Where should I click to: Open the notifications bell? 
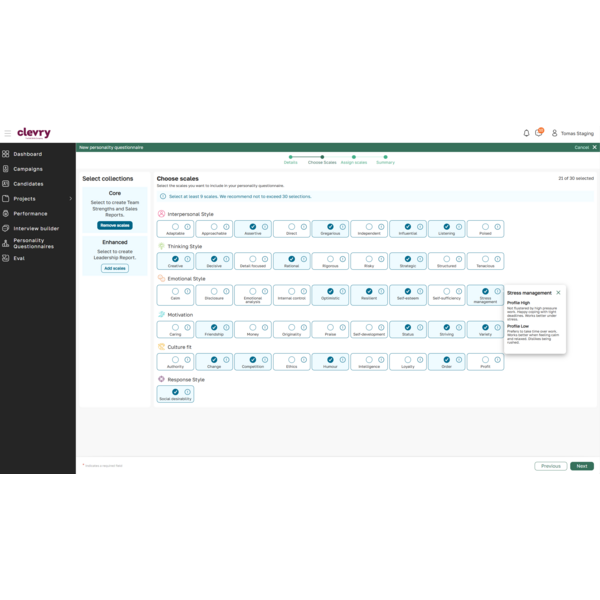[526, 133]
